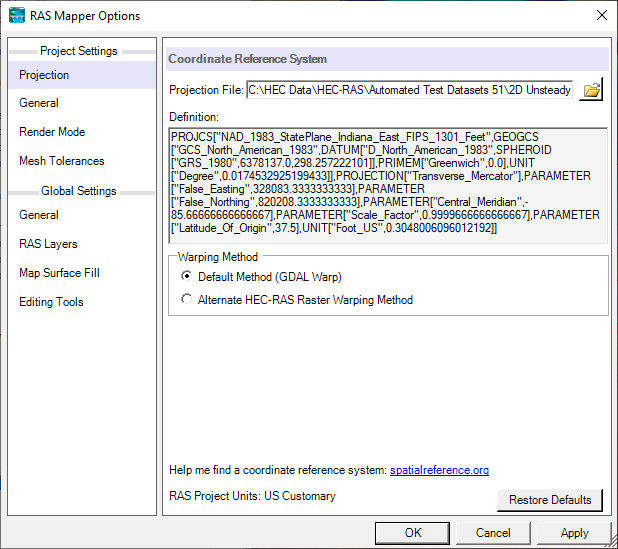Click the RAS Mapper app icon in title bar

pyautogui.click(x=17, y=16)
